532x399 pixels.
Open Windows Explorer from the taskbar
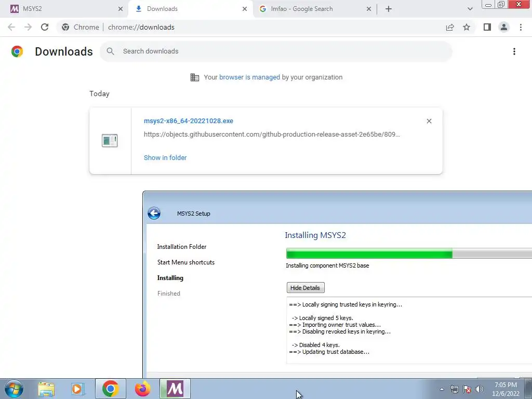(x=46, y=389)
